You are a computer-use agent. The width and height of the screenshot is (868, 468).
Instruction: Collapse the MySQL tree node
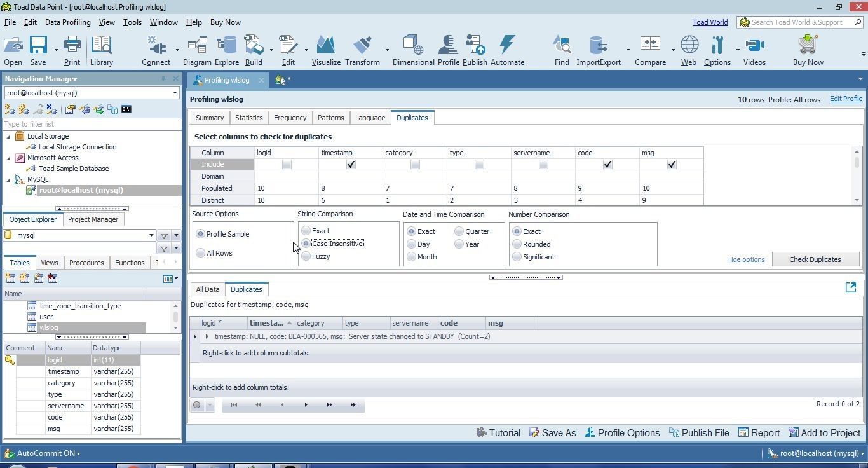[x=9, y=179]
